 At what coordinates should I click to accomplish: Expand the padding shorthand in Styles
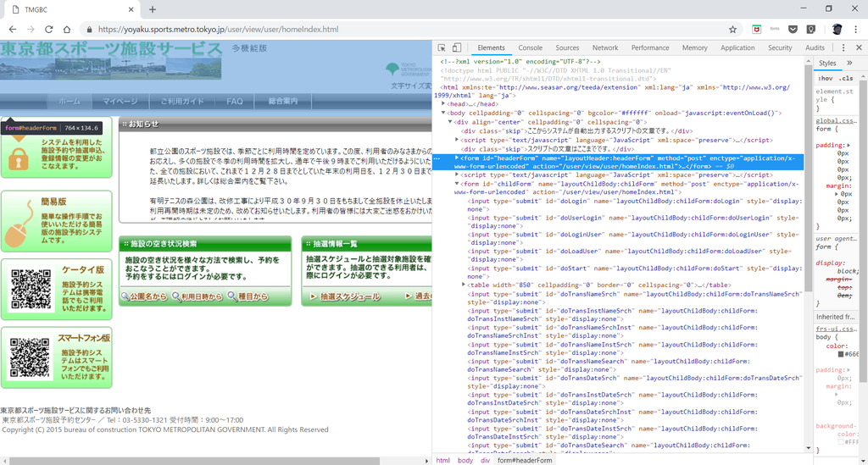tap(849, 146)
